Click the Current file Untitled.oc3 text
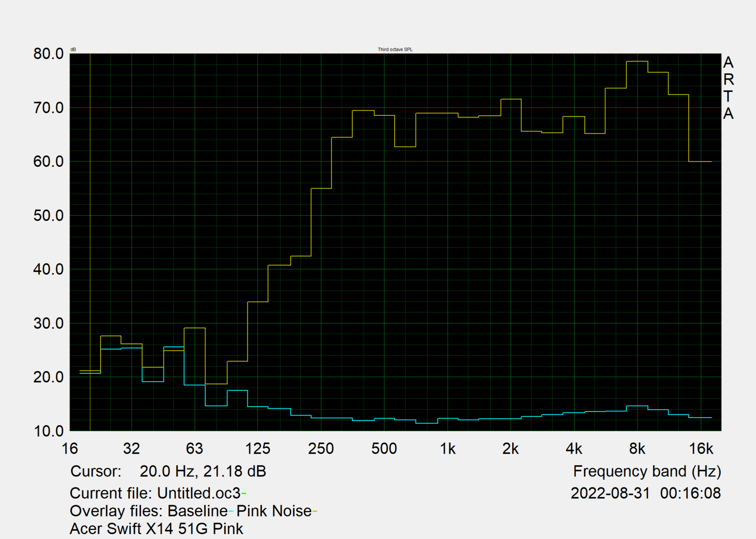 pos(155,493)
